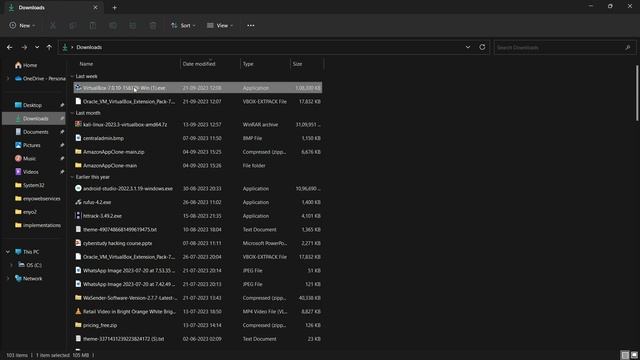Select the Downloads tab

coord(52,7)
